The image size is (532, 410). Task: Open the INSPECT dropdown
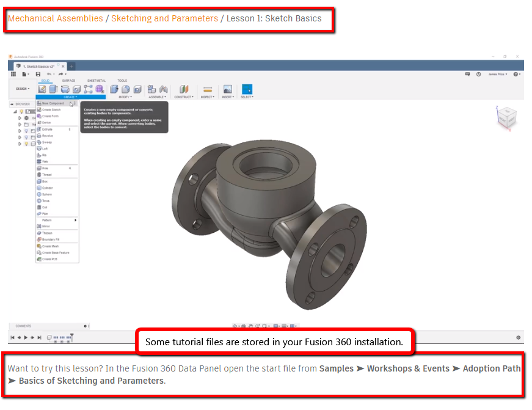(x=208, y=97)
